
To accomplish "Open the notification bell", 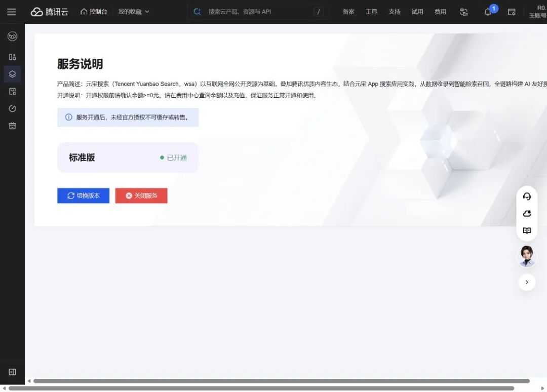I will [488, 12].
